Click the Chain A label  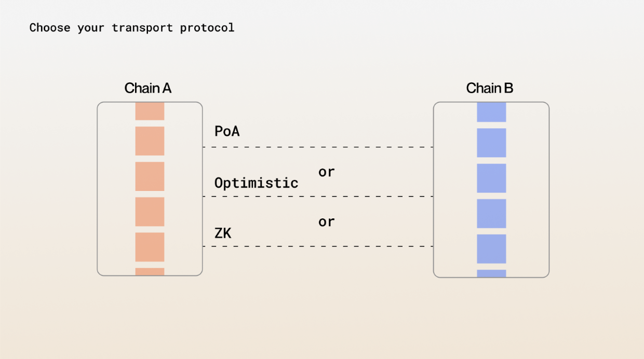point(148,88)
